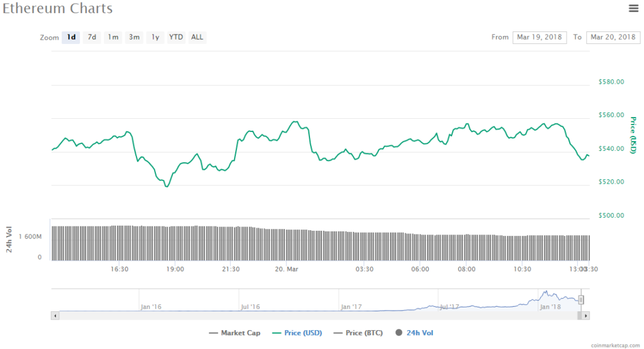The width and height of the screenshot is (644, 349).
Task: Zoom chart to YTD
Action: pos(176,37)
